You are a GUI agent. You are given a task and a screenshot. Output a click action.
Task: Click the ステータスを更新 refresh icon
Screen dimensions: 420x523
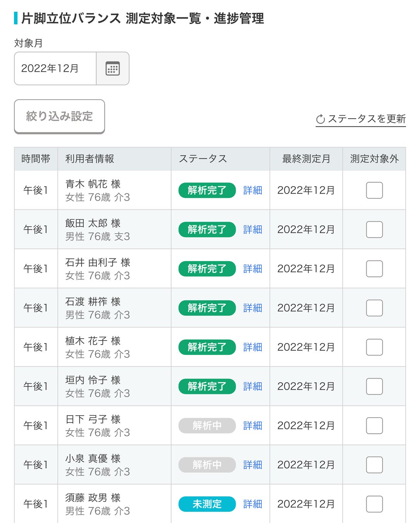click(x=321, y=119)
